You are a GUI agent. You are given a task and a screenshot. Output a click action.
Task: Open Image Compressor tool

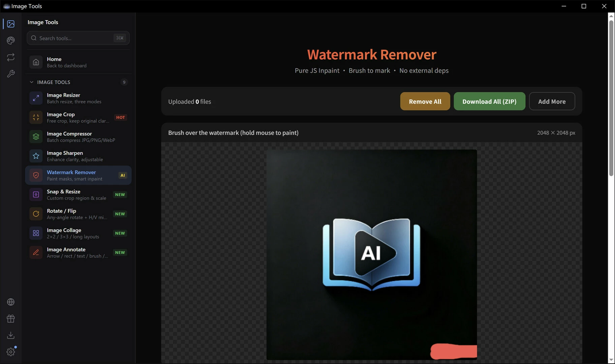78,137
